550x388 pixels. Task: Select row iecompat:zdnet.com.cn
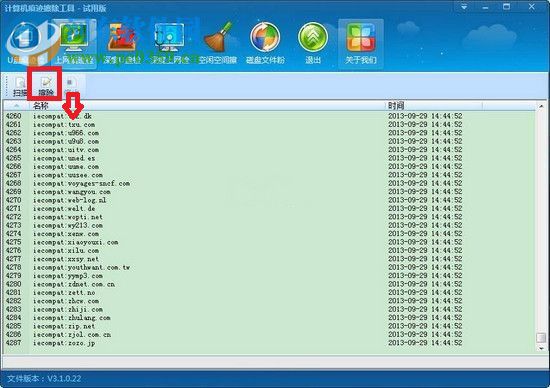269,285
